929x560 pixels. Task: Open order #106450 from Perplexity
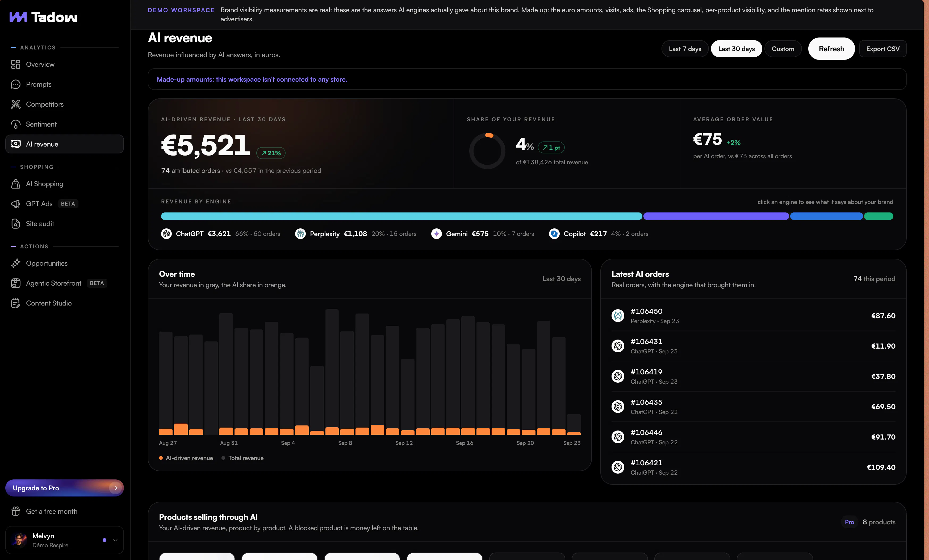tap(753, 316)
